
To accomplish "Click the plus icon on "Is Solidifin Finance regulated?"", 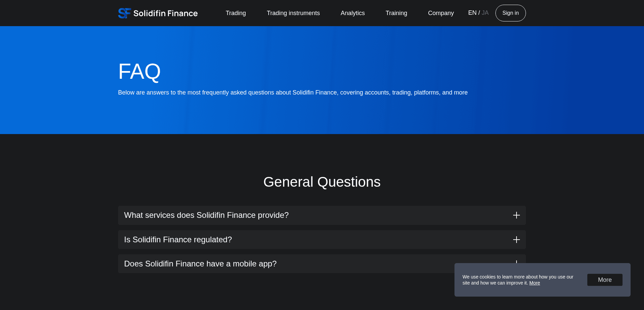I will click(x=516, y=240).
